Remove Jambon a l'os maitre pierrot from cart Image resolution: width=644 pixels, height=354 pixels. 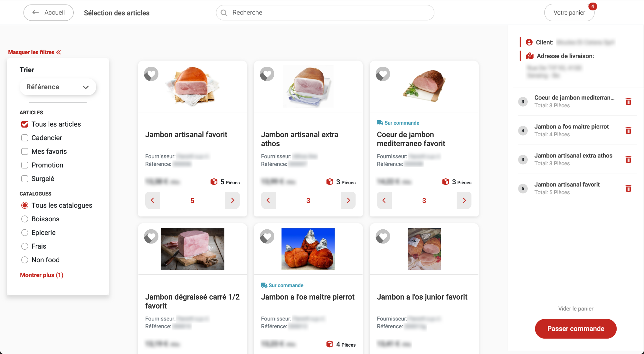point(628,130)
